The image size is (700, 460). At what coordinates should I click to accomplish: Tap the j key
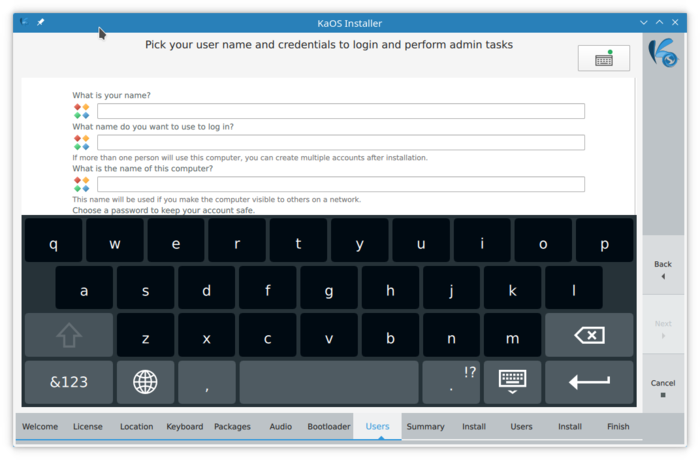point(451,288)
